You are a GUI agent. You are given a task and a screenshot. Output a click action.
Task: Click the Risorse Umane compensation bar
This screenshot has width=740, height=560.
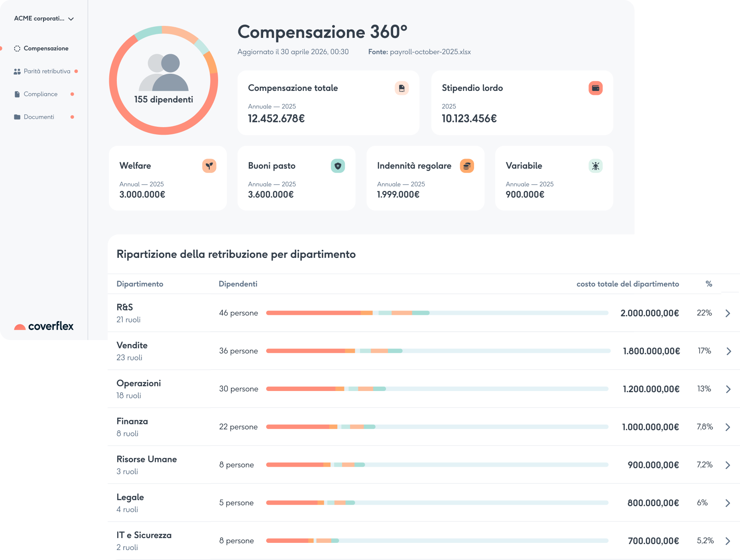[x=437, y=465]
